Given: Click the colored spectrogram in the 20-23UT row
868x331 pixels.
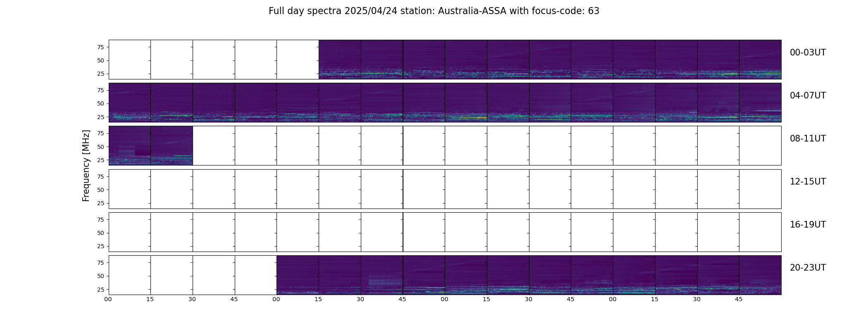Looking at the screenshot, I should [x=529, y=275].
